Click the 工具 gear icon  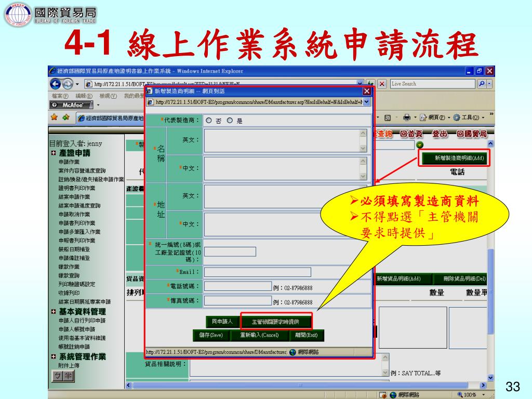[457, 118]
